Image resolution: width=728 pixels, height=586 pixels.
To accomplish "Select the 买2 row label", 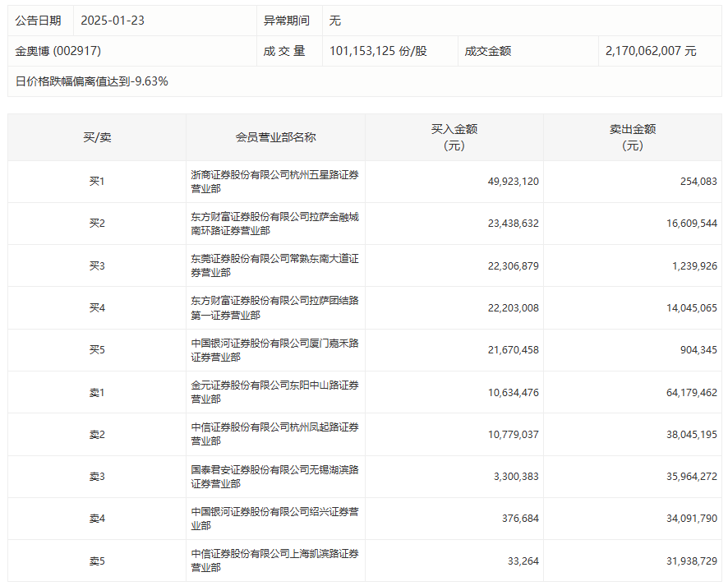I will pyautogui.click(x=97, y=224).
